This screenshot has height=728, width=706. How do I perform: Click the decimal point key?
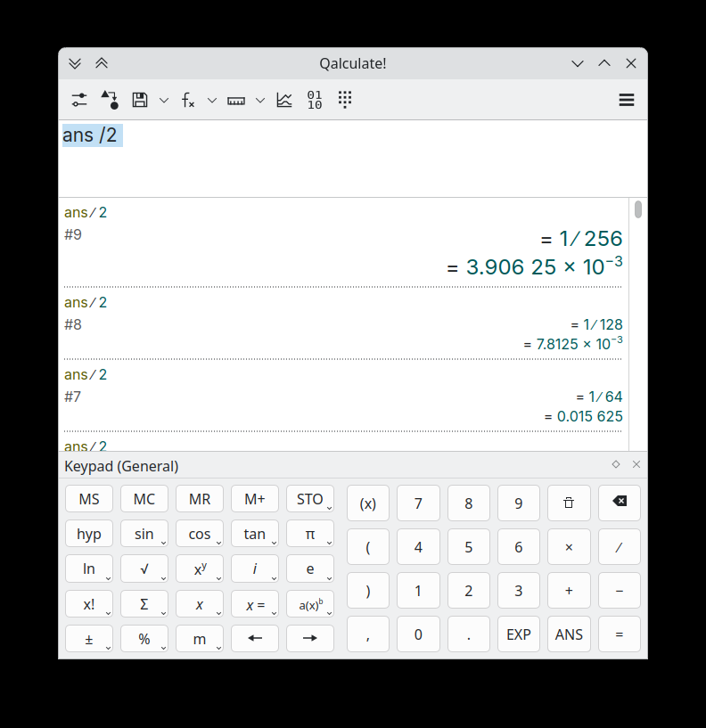point(469,634)
